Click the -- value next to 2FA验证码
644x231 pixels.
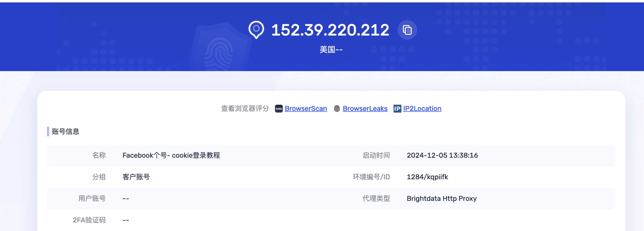point(126,220)
